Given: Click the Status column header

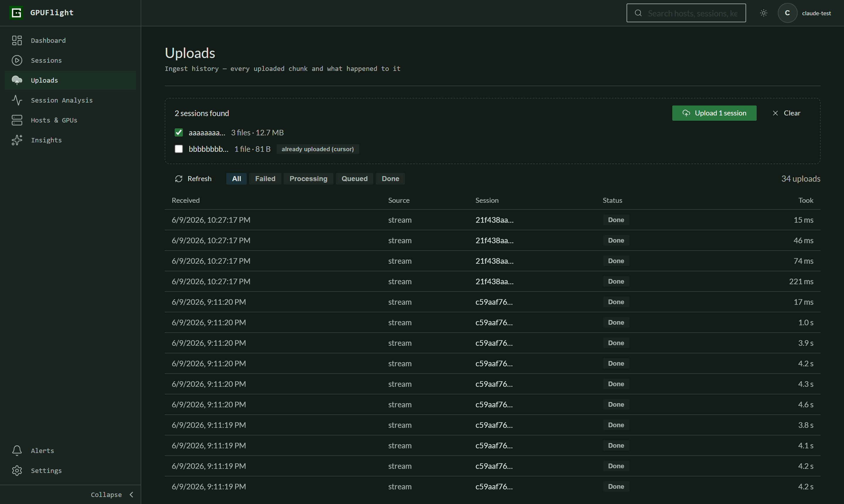Looking at the screenshot, I should coord(612,200).
